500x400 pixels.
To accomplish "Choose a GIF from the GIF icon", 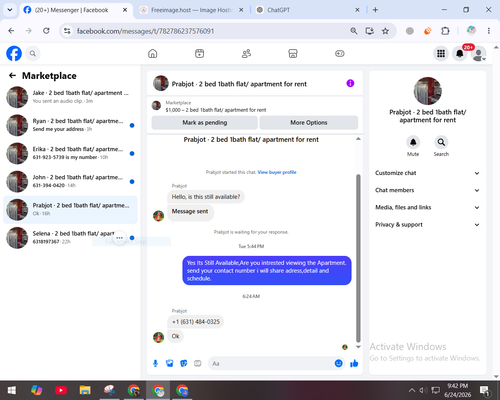I will [198, 363].
